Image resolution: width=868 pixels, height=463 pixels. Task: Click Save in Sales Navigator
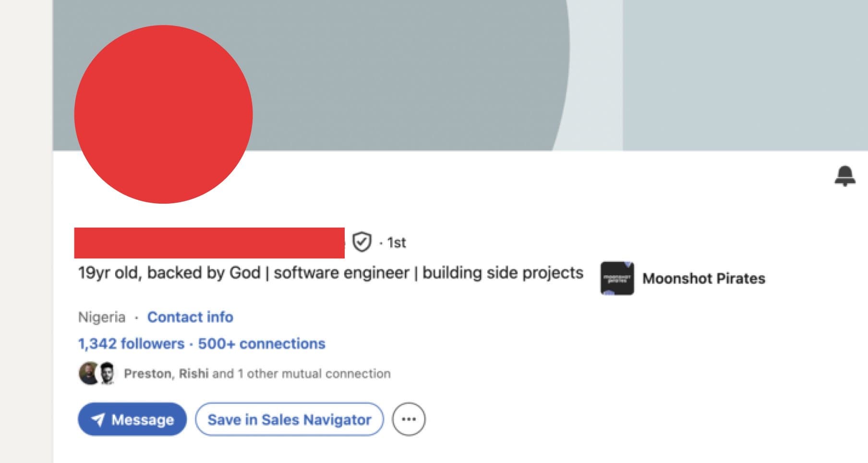(289, 419)
